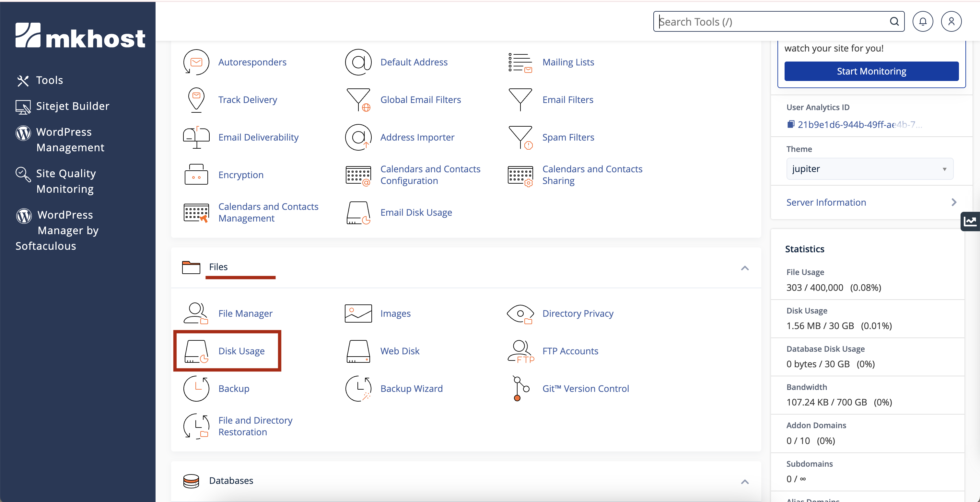Open Tools in the sidebar
Screen dimensions: 980x502
coord(49,80)
